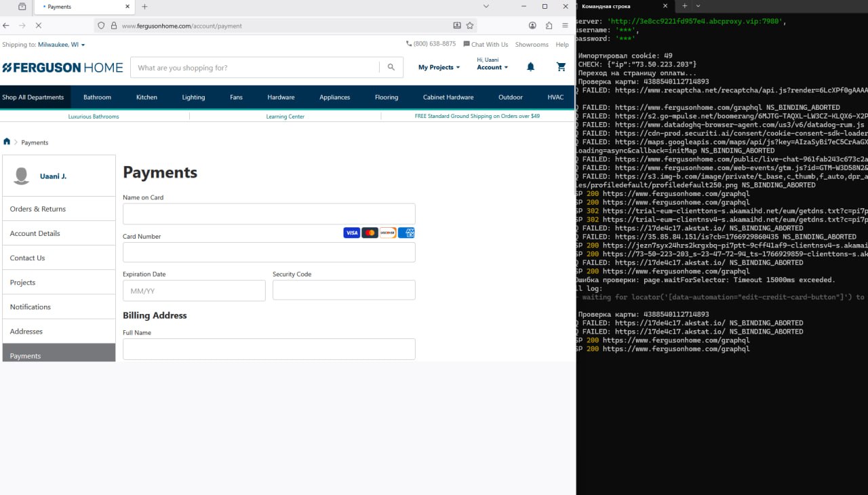Add a new terminal tab with the plus
Viewport: 868px width, 495px height.
pyautogui.click(x=684, y=6)
